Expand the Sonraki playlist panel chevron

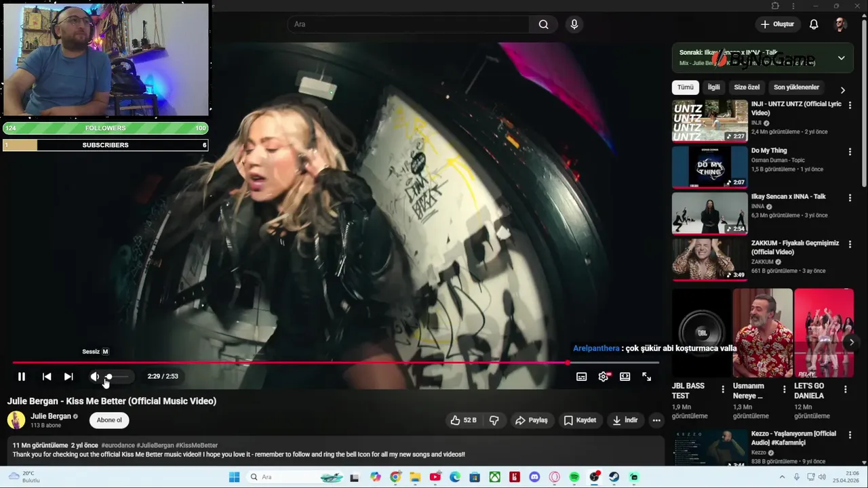(x=841, y=58)
